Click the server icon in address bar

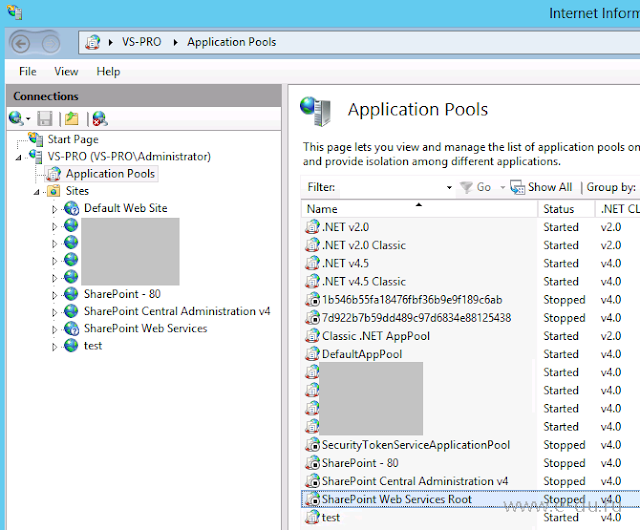coord(93,42)
